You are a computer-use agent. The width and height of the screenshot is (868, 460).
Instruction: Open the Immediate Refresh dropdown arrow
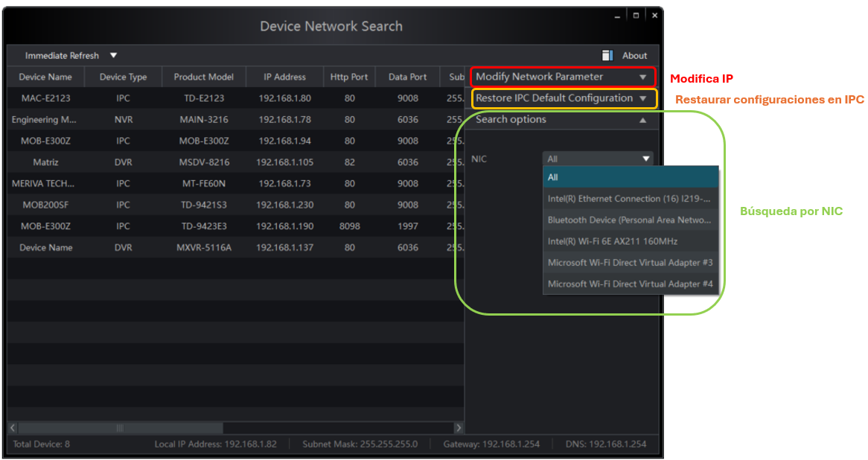pos(114,56)
